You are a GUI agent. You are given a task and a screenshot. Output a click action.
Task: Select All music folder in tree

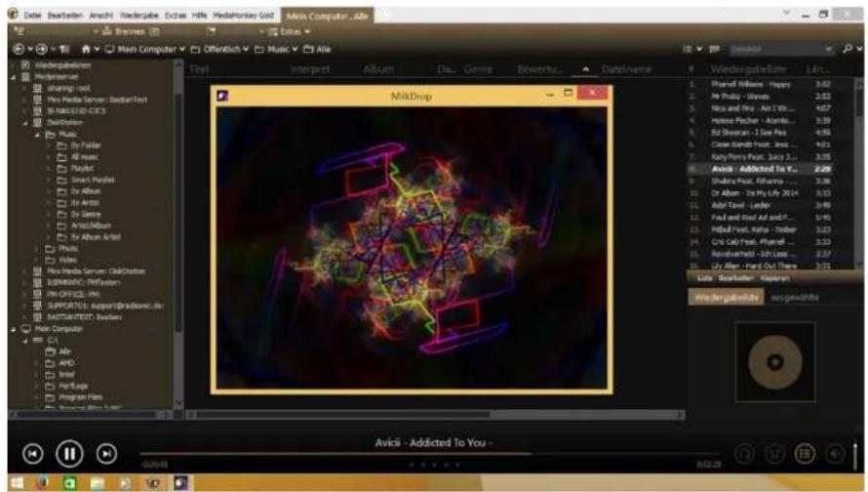[84, 157]
